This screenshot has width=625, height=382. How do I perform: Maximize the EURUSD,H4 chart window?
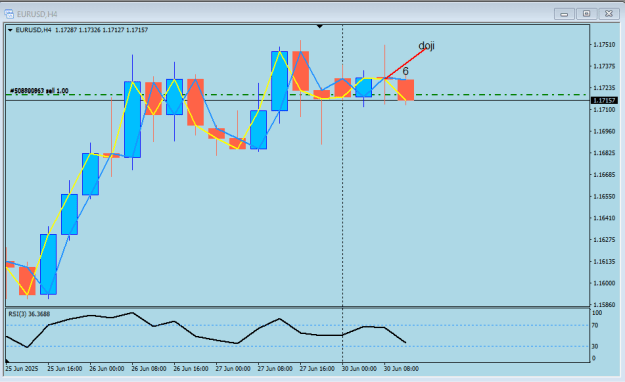[x=586, y=14]
